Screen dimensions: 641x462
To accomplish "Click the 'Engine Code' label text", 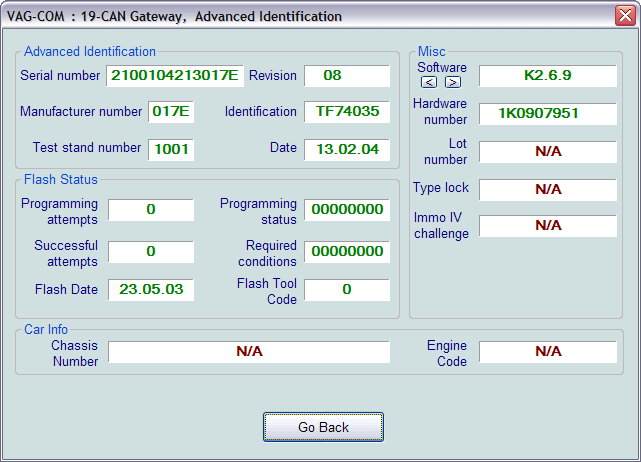I will [447, 354].
